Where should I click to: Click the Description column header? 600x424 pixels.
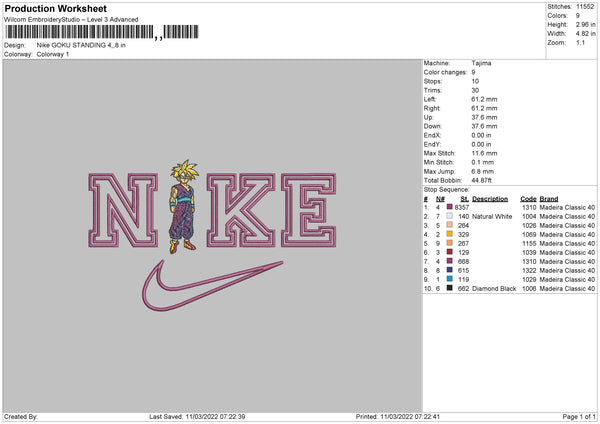click(490, 199)
